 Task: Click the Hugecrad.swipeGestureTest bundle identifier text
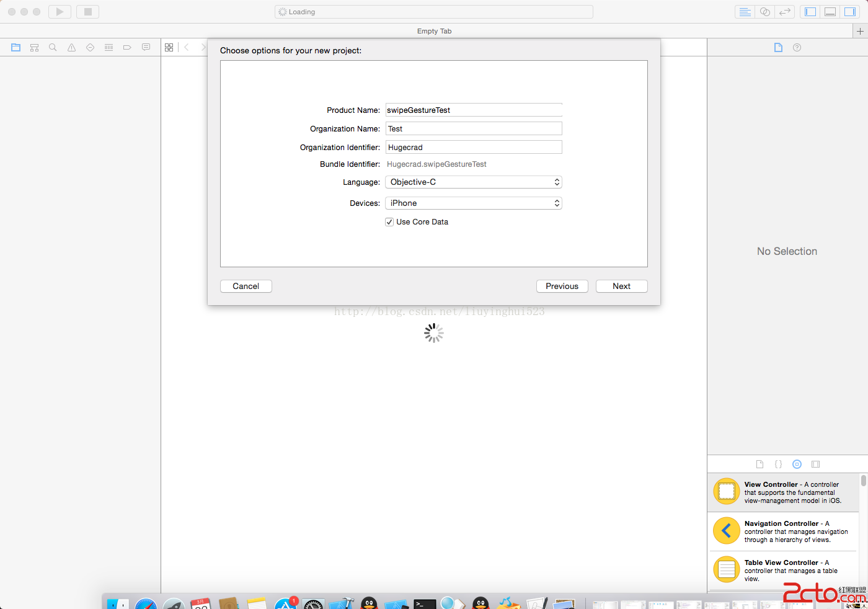pos(436,164)
